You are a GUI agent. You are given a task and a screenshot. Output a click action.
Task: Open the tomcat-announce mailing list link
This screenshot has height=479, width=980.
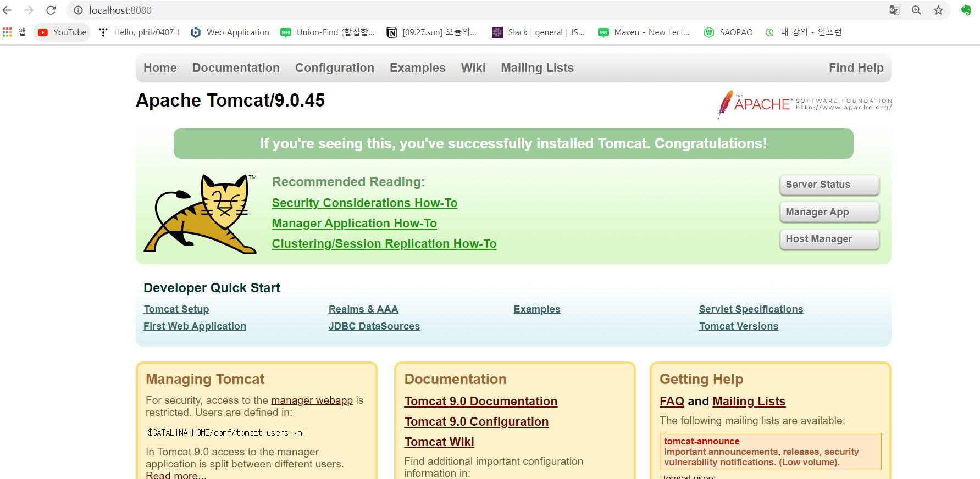701,442
